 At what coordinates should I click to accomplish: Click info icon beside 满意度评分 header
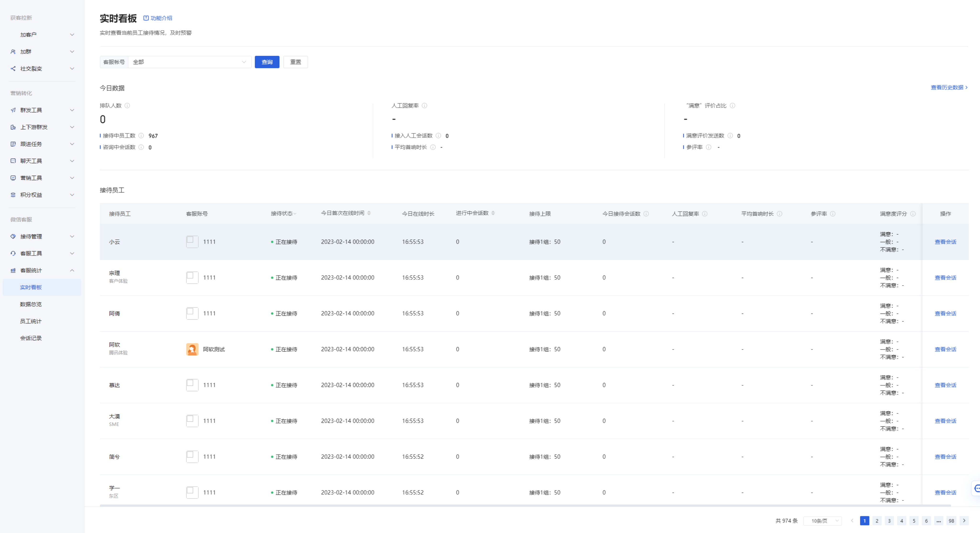[x=913, y=214]
